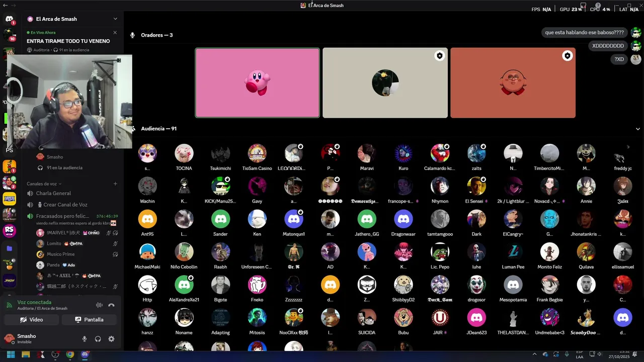Open the RS server icon in sidebar
Viewport: 644px width, 362px height.
(9, 231)
